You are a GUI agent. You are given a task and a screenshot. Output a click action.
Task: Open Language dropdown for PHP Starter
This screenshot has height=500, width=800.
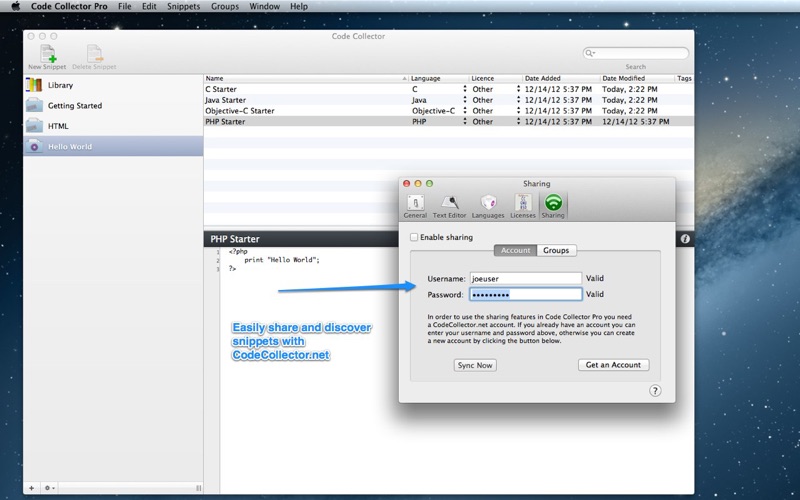tap(464, 122)
